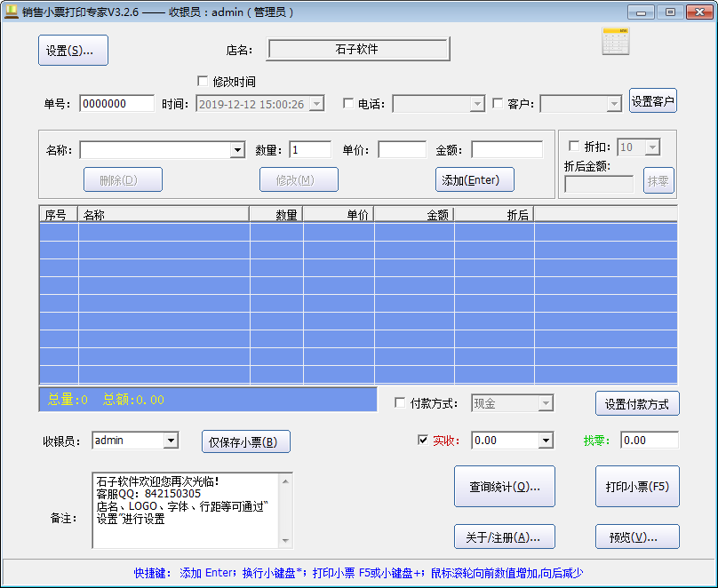The width and height of the screenshot is (718, 588).
Task: Tick the 电话 checkbox
Action: (348, 103)
